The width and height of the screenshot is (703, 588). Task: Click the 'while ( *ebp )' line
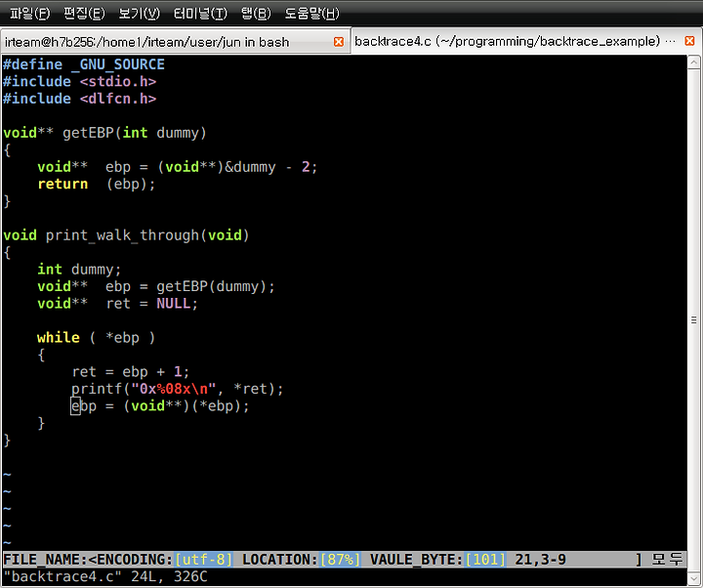tap(97, 337)
